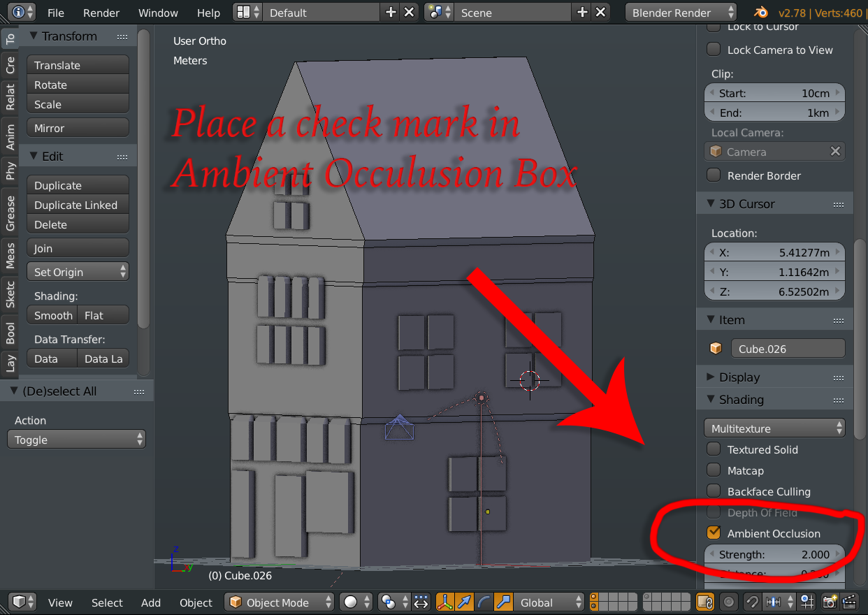Switch to the Grease Pencil tool tab
Viewport: 868px width, 615px height.
(x=10, y=210)
